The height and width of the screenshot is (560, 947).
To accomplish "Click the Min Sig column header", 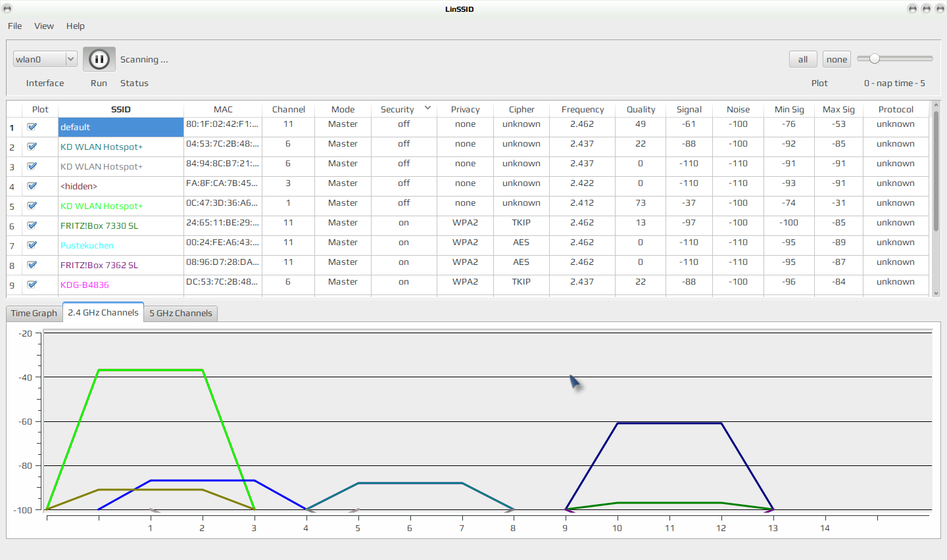I will click(789, 109).
